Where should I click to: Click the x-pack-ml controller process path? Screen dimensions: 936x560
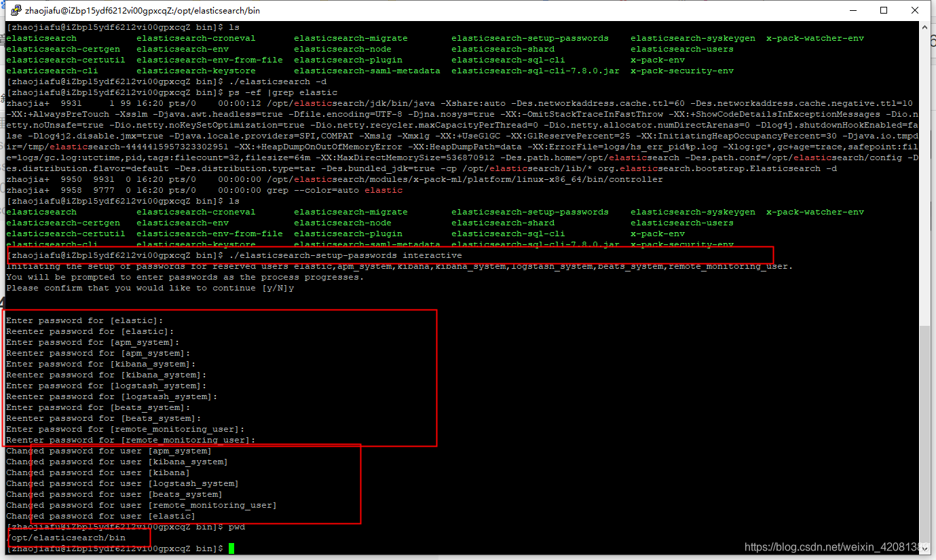(x=465, y=179)
